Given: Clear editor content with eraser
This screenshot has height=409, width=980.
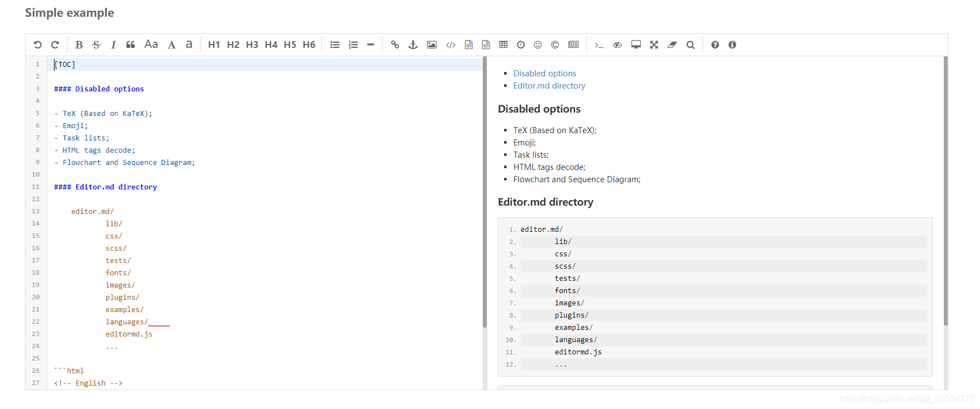Looking at the screenshot, I should click(672, 45).
